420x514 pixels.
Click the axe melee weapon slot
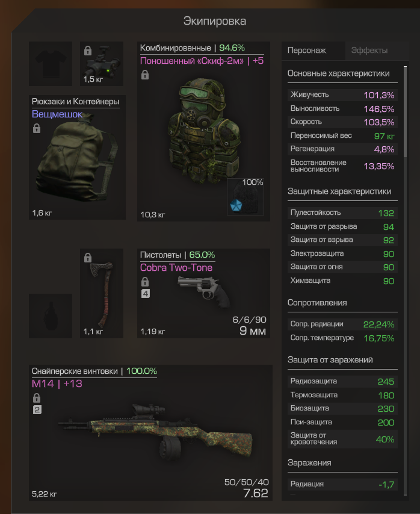click(102, 293)
